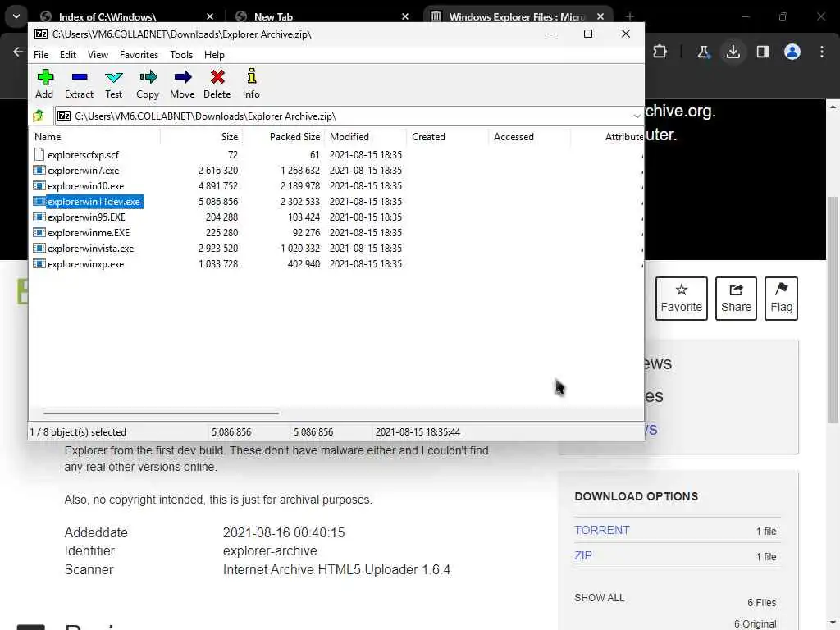Viewport: 840px width, 630px height.
Task: Open the Tools menu
Action: tap(181, 55)
